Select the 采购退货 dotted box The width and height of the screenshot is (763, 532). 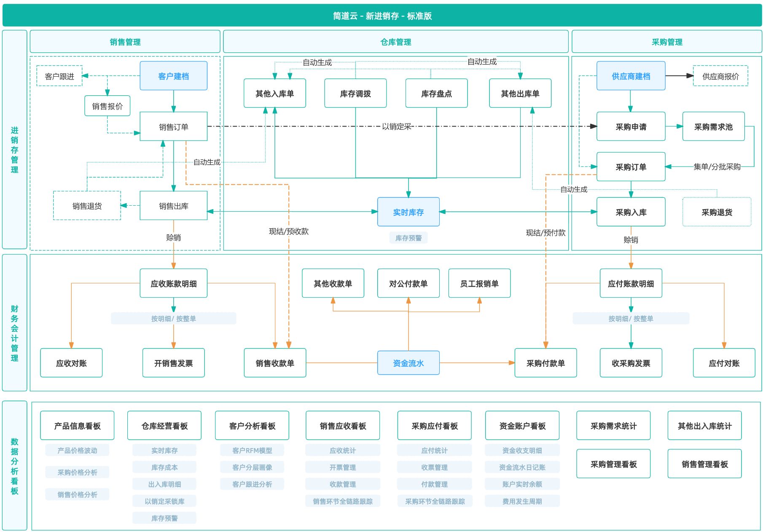point(717,212)
